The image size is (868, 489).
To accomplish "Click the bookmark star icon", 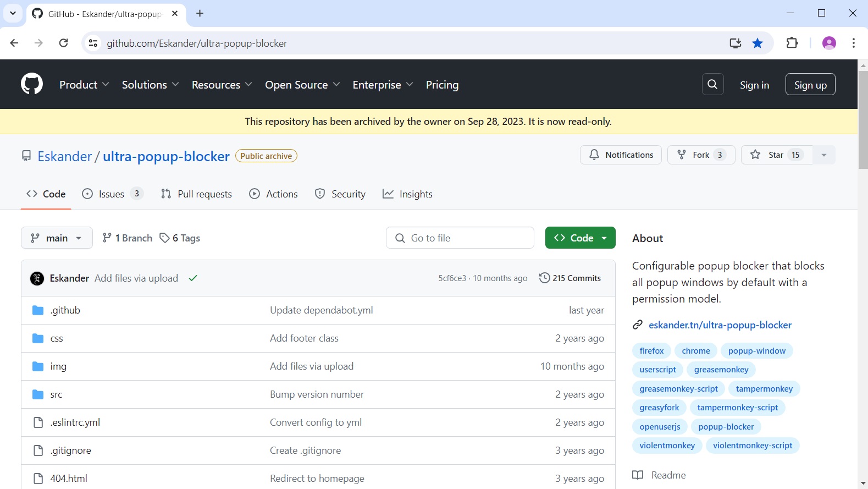I will pyautogui.click(x=758, y=43).
